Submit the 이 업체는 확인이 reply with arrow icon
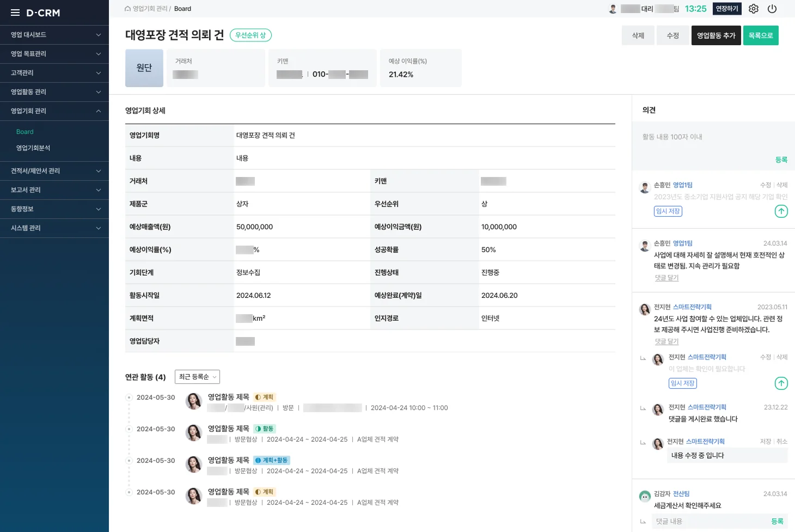 pyautogui.click(x=781, y=383)
